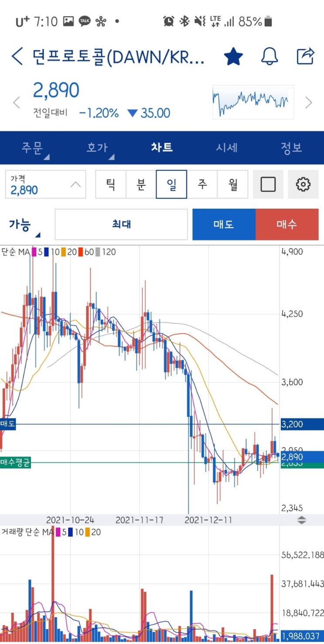The height and width of the screenshot is (644, 324).
Task: Tap the red 매수 buy button
Action: pyautogui.click(x=287, y=224)
